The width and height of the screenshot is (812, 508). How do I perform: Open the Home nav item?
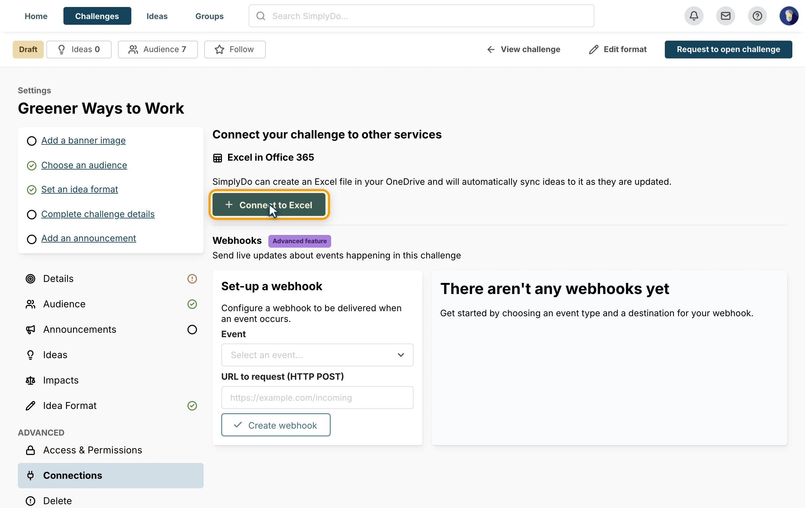(x=36, y=16)
